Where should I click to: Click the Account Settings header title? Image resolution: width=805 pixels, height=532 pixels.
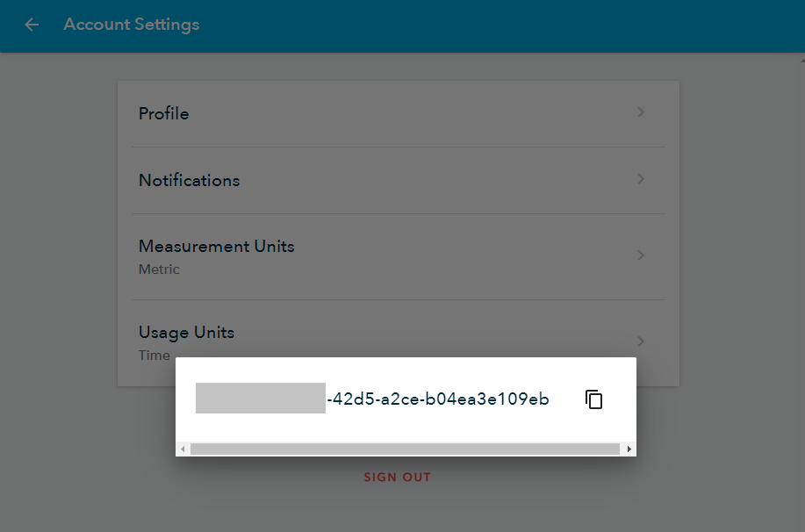pos(132,25)
